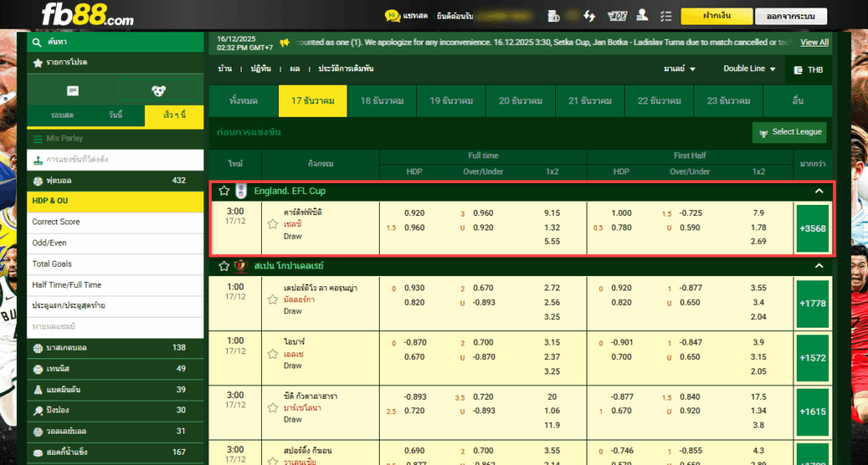Open the Double Line view dropdown
Viewport: 868px width, 465px height.
749,69
